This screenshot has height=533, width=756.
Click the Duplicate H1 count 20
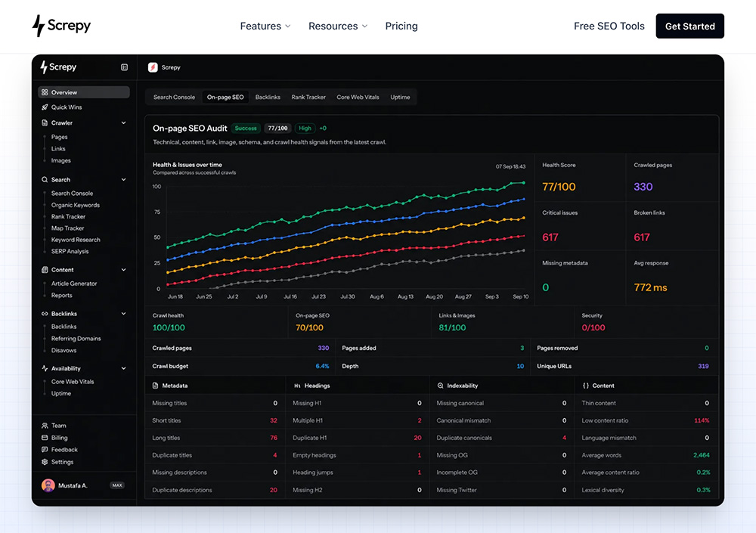[x=417, y=438]
